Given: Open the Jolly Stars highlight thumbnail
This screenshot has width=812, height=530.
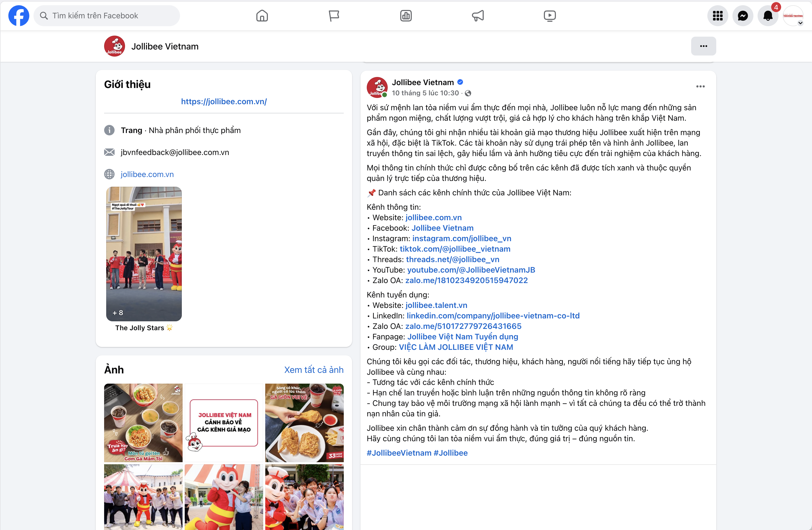Looking at the screenshot, I should tap(144, 254).
